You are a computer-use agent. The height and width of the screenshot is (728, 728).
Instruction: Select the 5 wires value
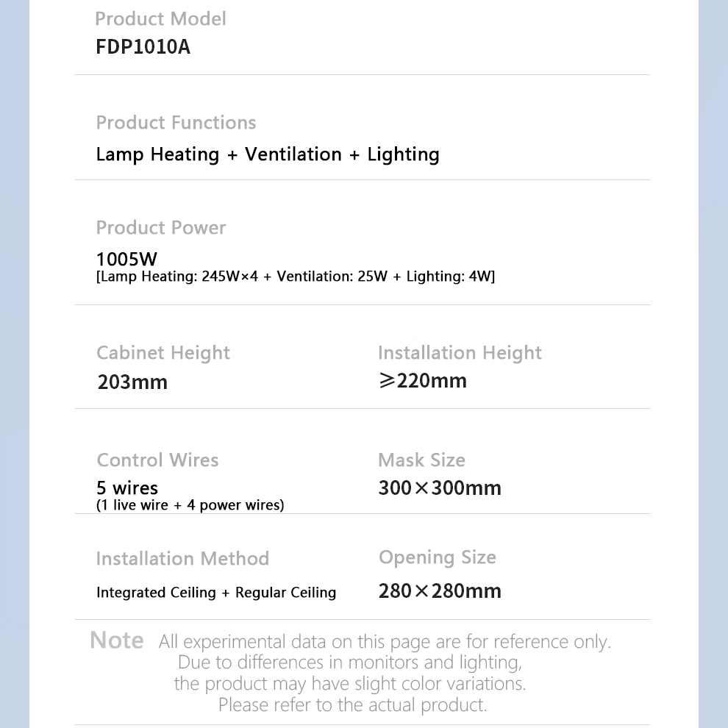coord(127,488)
